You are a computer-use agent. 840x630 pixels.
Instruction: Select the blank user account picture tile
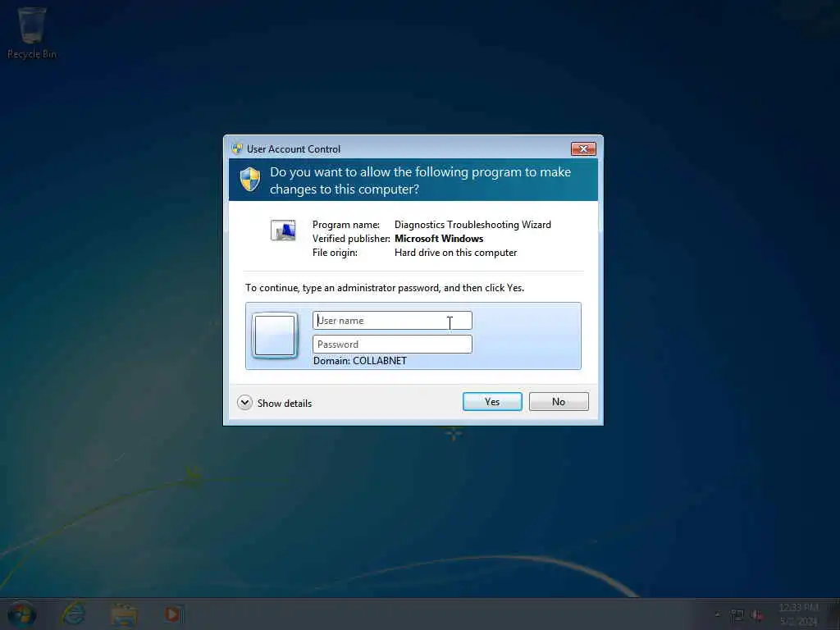(x=275, y=336)
